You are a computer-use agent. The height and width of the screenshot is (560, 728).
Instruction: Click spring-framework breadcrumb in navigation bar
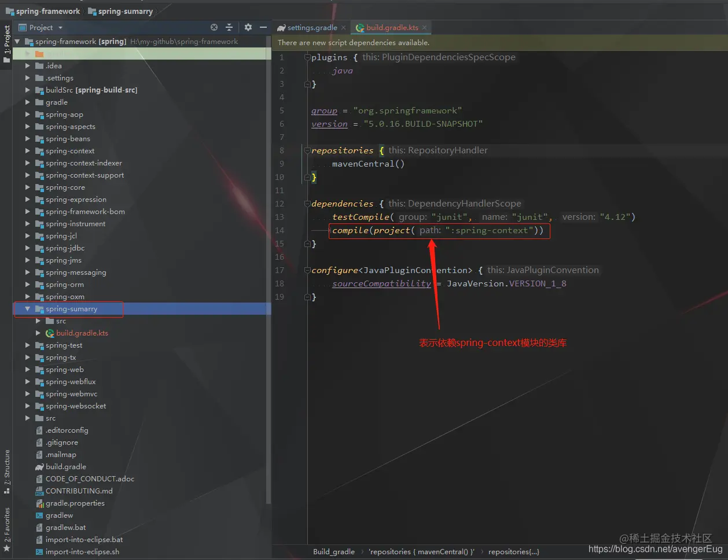pyautogui.click(x=43, y=11)
